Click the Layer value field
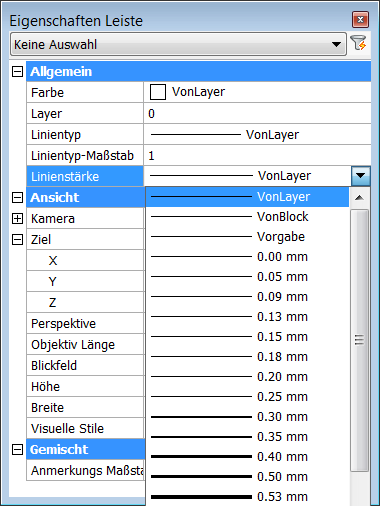380x506 pixels. click(x=257, y=114)
